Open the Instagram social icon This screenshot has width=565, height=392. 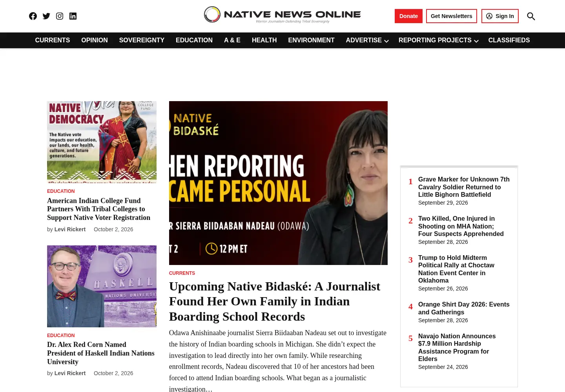[60, 16]
